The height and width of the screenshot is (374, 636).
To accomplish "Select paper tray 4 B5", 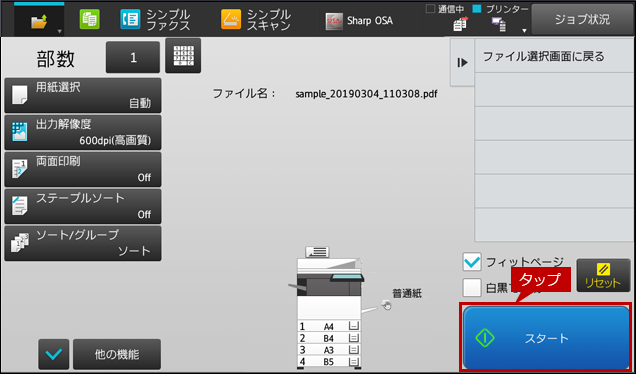I will (329, 361).
